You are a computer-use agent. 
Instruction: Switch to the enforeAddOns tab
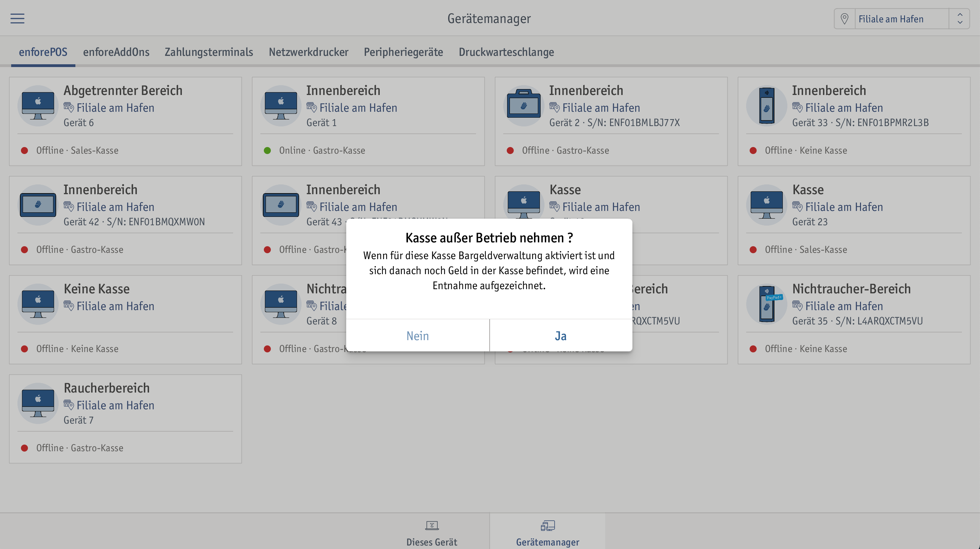click(116, 52)
